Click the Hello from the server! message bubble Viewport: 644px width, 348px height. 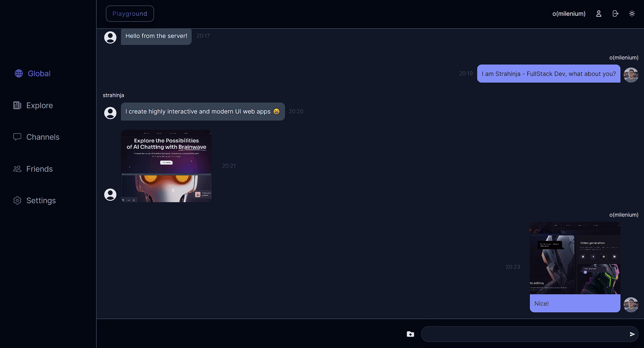156,36
